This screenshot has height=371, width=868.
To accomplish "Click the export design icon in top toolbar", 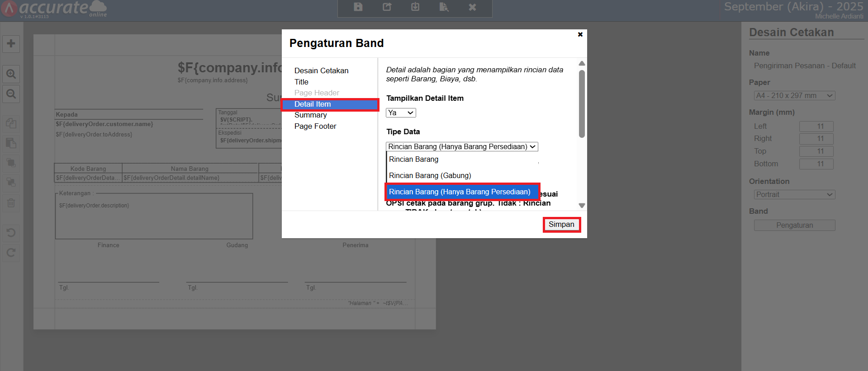I will (387, 7).
